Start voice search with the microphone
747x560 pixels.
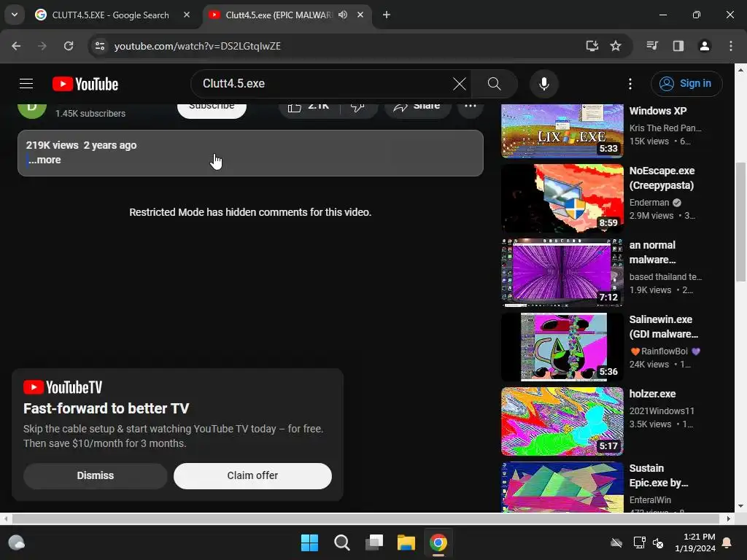click(x=543, y=84)
